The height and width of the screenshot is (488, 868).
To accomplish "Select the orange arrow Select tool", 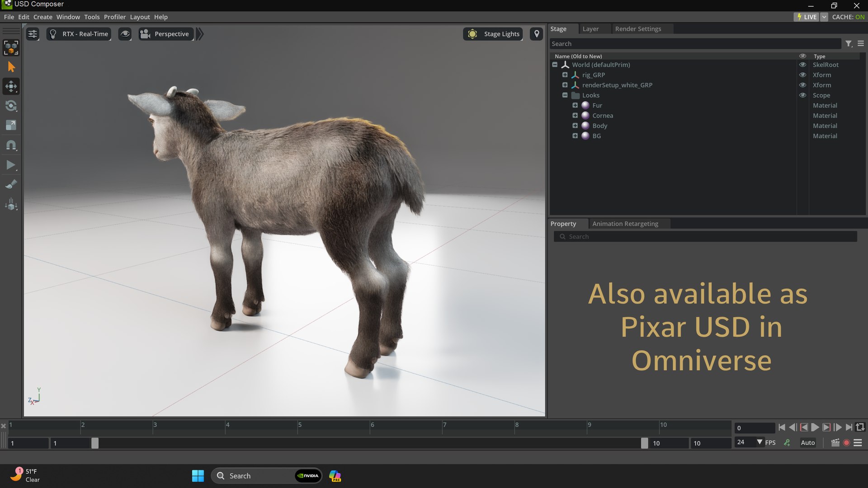I will coord(11,67).
